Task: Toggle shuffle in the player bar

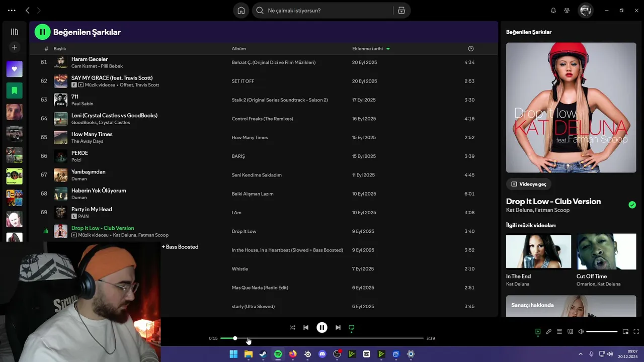Action: 292,327
